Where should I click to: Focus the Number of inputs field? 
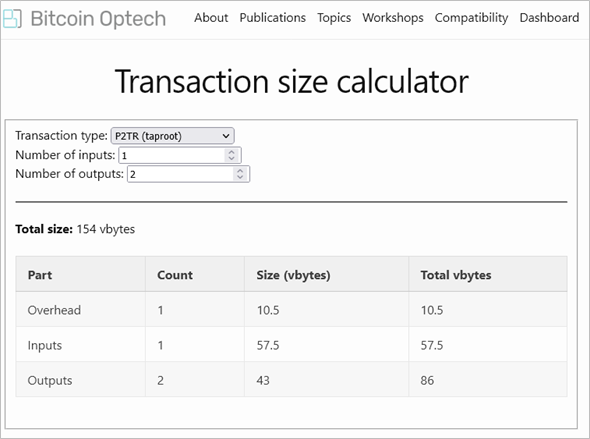point(180,155)
